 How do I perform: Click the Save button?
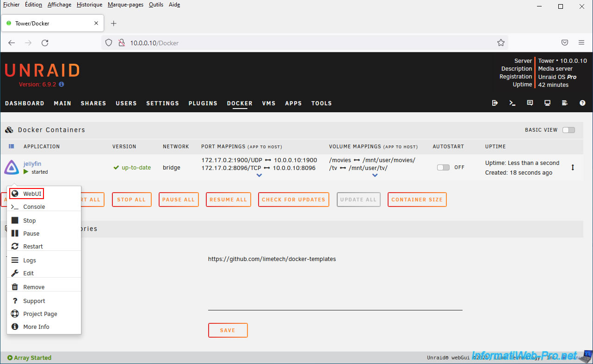(x=228, y=330)
